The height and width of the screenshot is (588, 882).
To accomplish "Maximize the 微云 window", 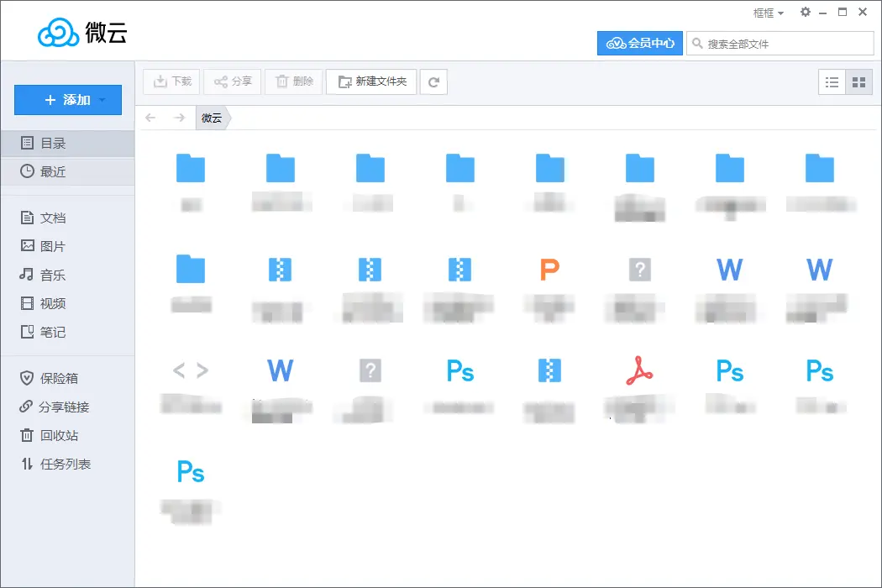I will (843, 12).
